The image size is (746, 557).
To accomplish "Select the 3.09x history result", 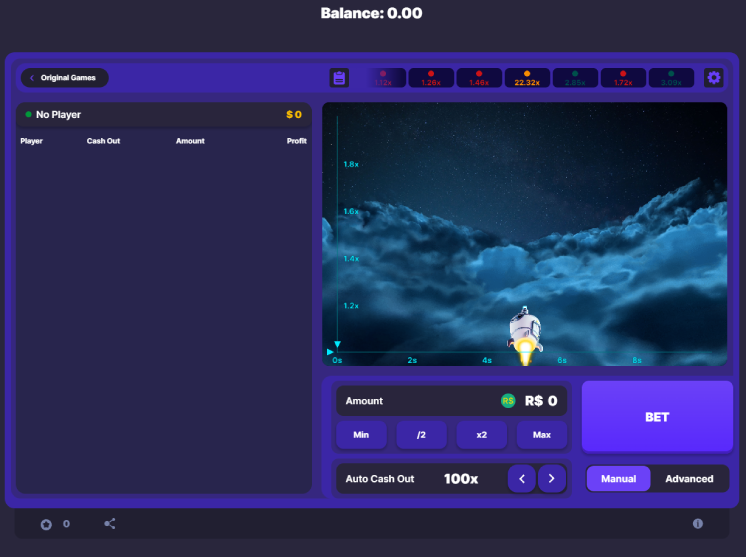I will [671, 78].
